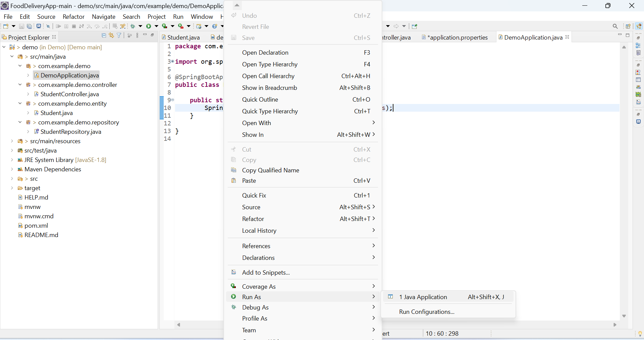Toggle the filter funnel in Project Explorer
The image size is (644, 340).
coord(119,35)
